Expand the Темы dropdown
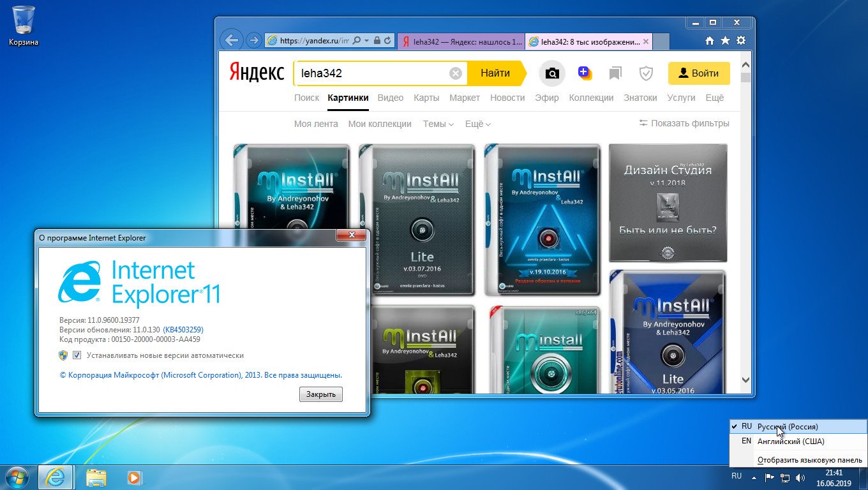868x490 pixels. coord(438,124)
